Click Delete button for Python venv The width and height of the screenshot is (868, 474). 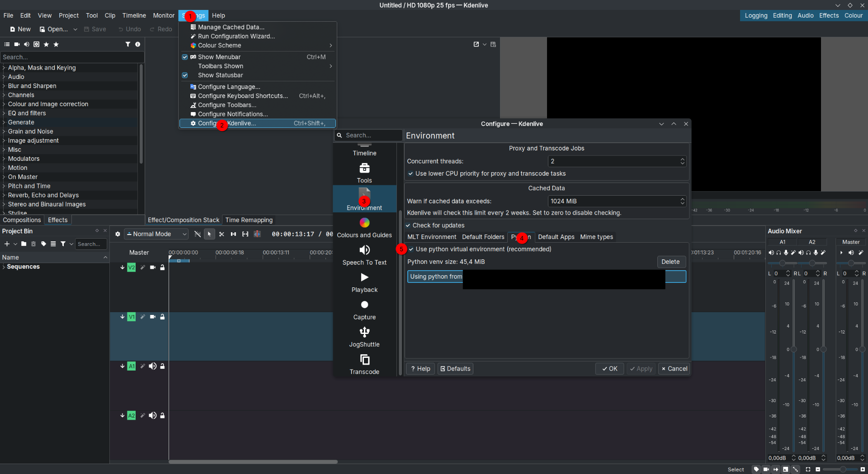[670, 262]
